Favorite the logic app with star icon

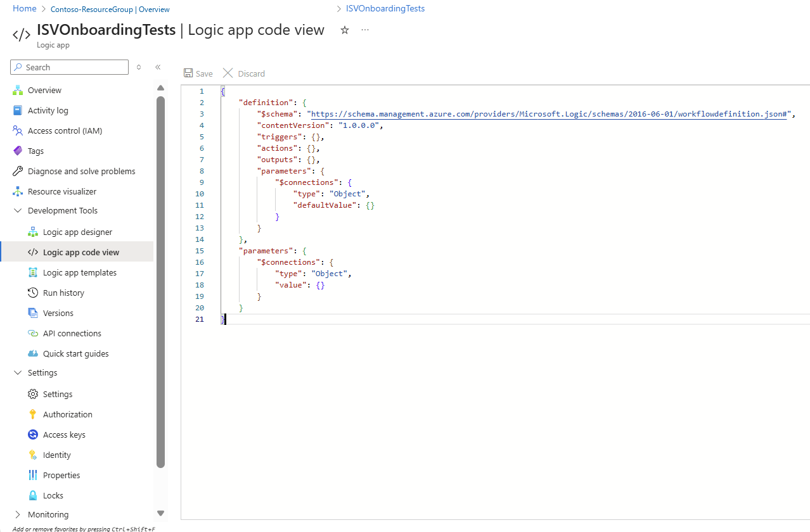[345, 30]
